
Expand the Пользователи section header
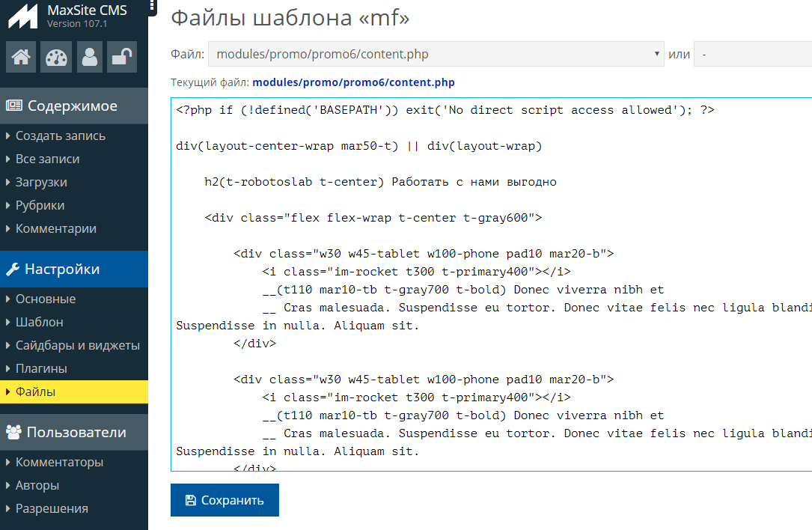coord(76,432)
